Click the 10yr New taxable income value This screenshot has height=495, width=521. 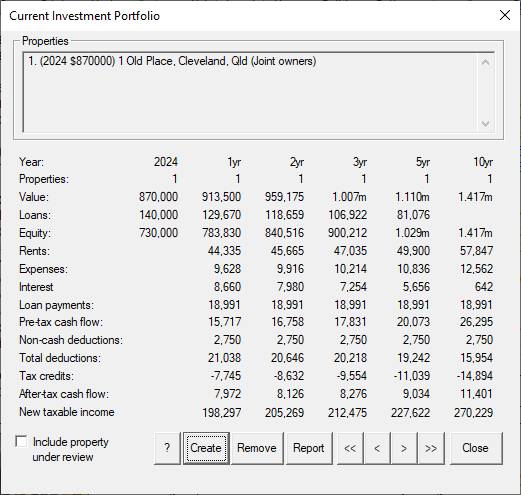473,413
